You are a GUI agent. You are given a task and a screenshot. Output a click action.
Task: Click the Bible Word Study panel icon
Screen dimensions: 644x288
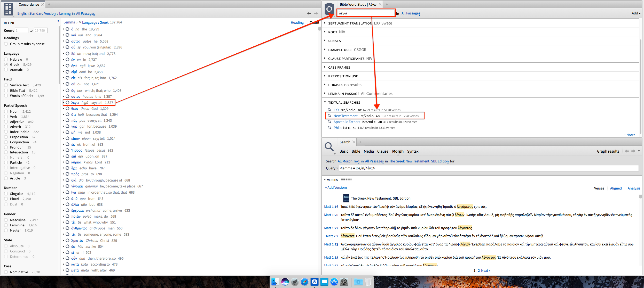[329, 9]
